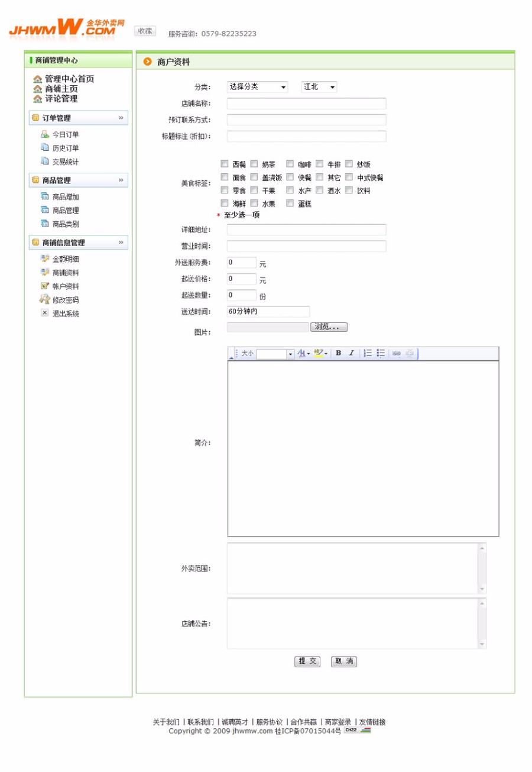
Task: Click the 浏览 button to choose an image
Action: coord(329,327)
